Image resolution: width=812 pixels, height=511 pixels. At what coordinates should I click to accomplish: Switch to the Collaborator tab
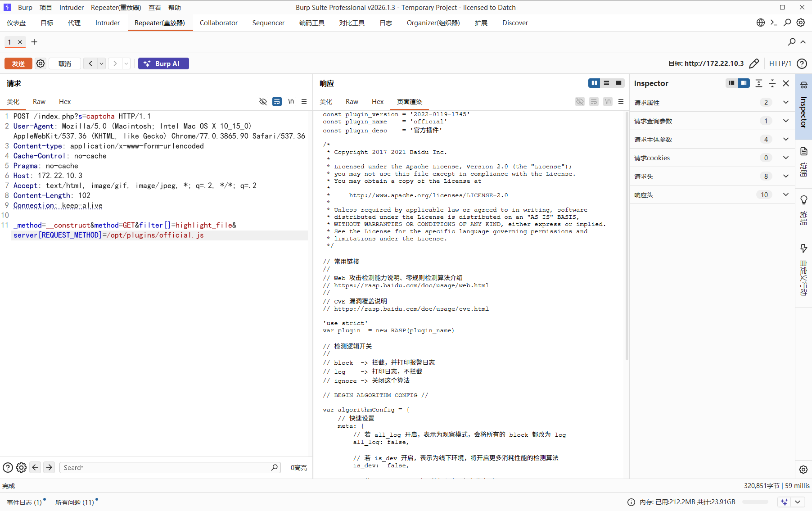click(219, 23)
